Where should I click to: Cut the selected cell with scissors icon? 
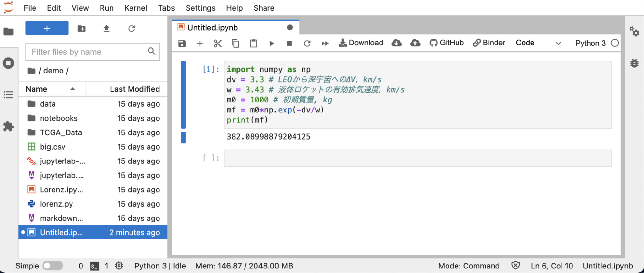coord(218,43)
